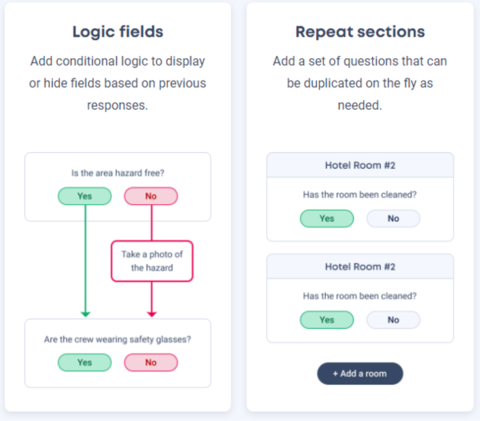Select No for area hazard free question
Screen dimensions: 480x421
click(151, 196)
